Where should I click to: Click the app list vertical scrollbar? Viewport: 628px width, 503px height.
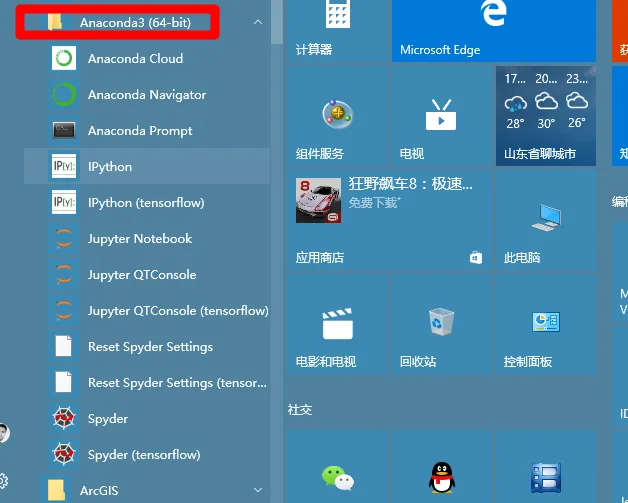click(x=277, y=22)
